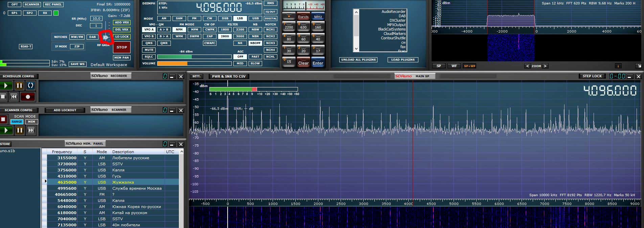Adjust the green squelch level slider
This screenshot has height=228, width=644.
click(194, 57)
